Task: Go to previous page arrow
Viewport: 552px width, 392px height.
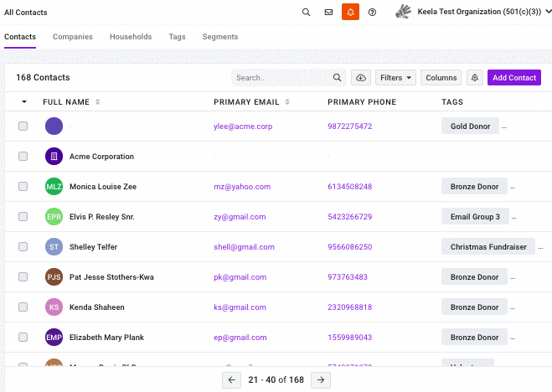Action: tap(232, 380)
